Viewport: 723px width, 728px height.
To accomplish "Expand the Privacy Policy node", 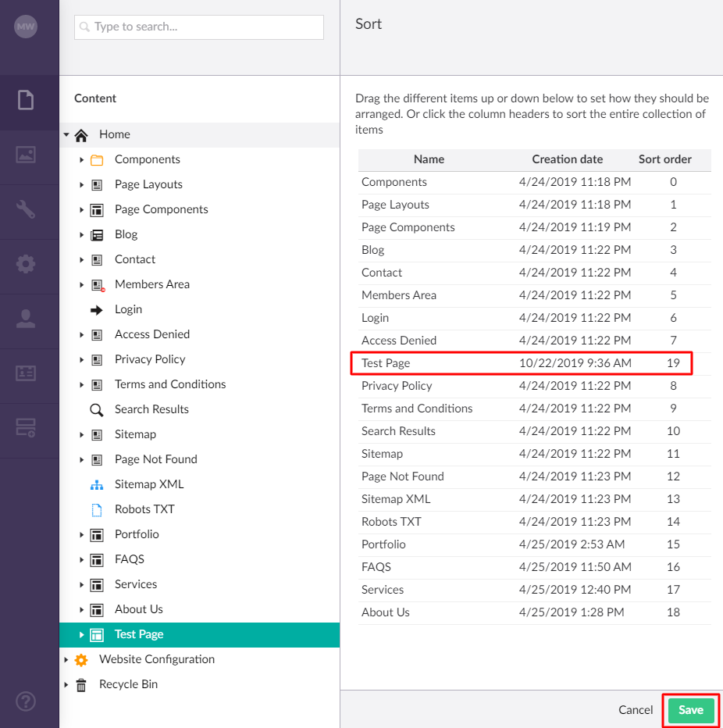I will 82,359.
